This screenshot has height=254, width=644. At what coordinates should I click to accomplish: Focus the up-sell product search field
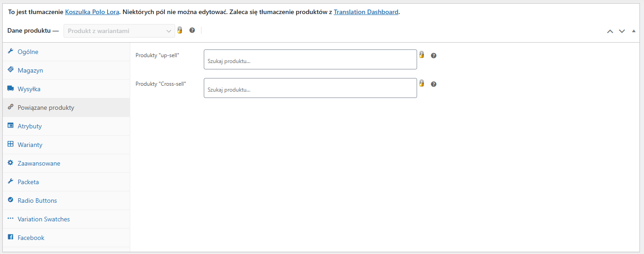pyautogui.click(x=310, y=59)
